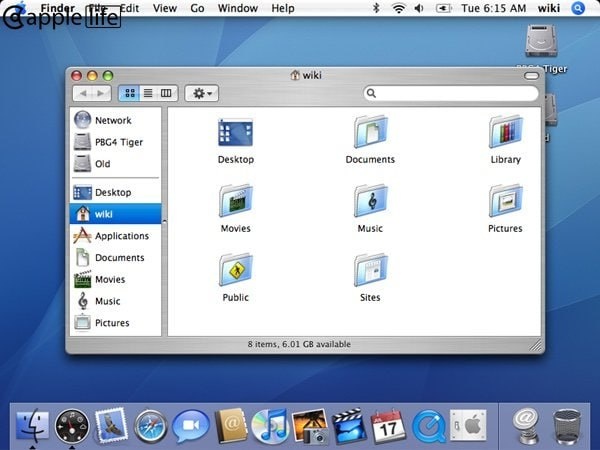This screenshot has width=600, height=450.
Task: Open Pictures from the sidebar
Action: point(116,323)
